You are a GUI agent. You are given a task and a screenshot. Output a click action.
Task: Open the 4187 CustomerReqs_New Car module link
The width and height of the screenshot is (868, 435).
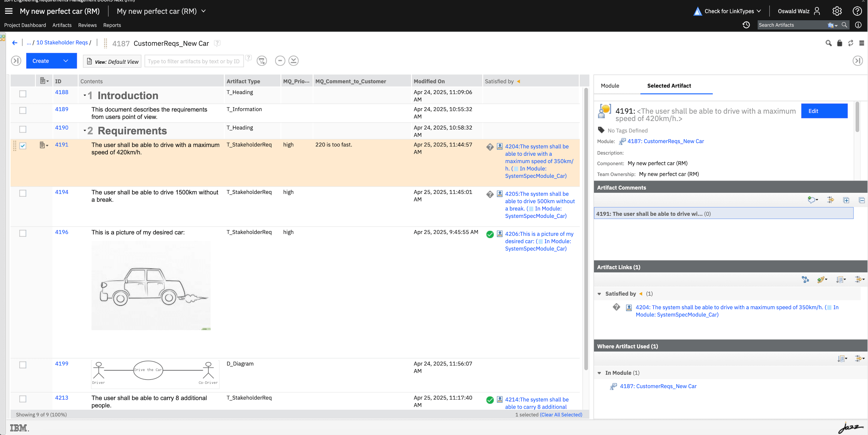(x=665, y=141)
